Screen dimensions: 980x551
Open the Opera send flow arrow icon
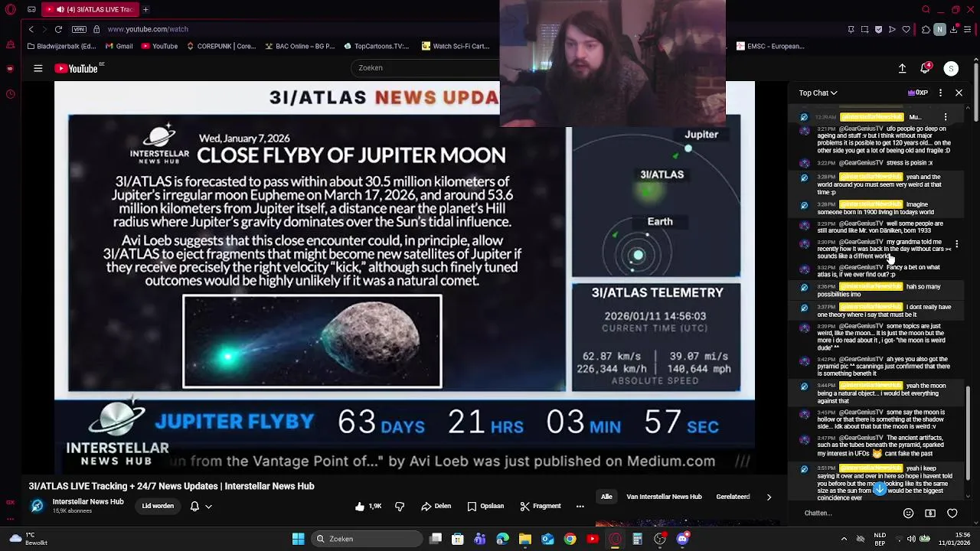point(892,29)
